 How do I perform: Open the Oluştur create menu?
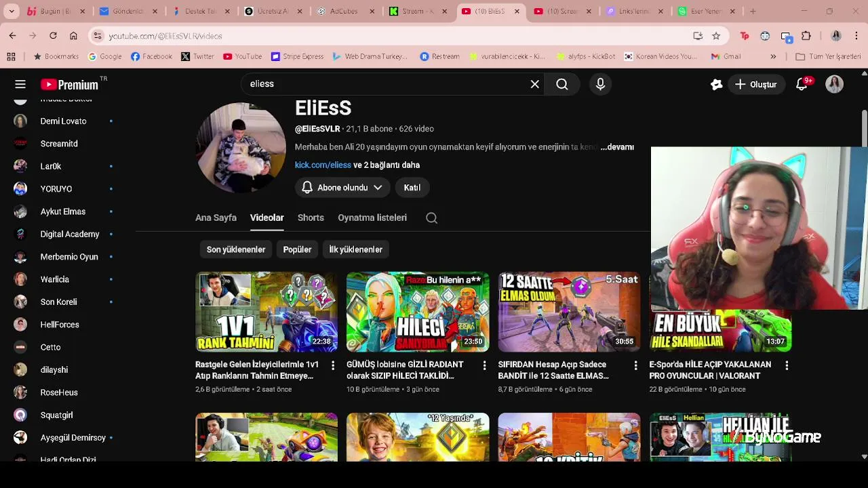[x=755, y=84]
